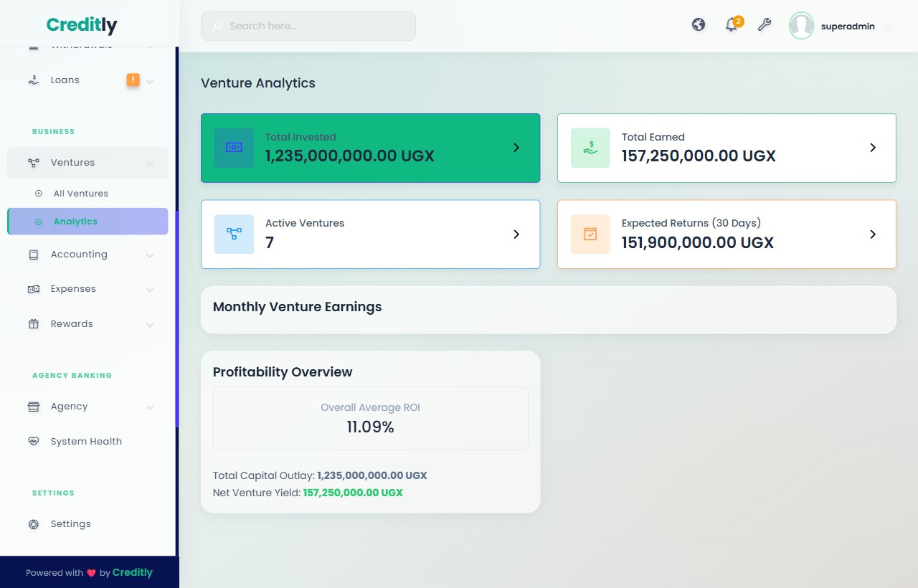Image resolution: width=918 pixels, height=588 pixels.
Task: Click the Ventures network icon in sidebar
Action: [x=34, y=163]
